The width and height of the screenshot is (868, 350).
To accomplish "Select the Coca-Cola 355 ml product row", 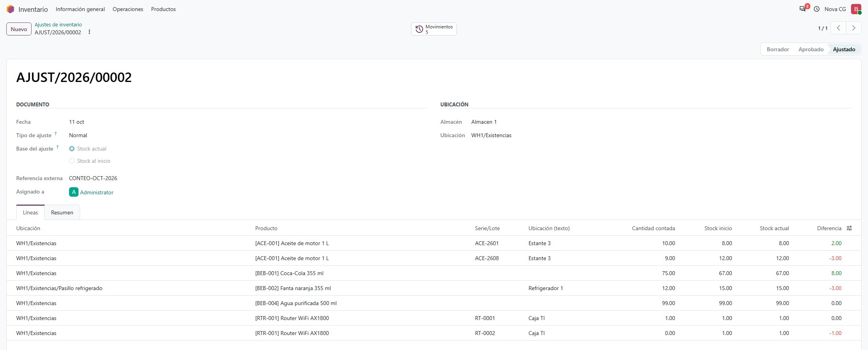I will [434, 273].
